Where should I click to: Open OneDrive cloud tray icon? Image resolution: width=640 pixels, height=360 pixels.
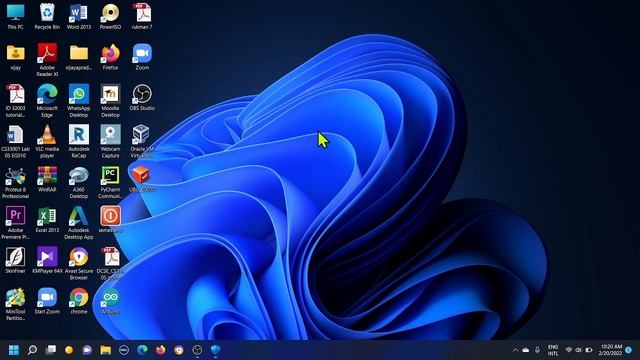pyautogui.click(x=526, y=350)
